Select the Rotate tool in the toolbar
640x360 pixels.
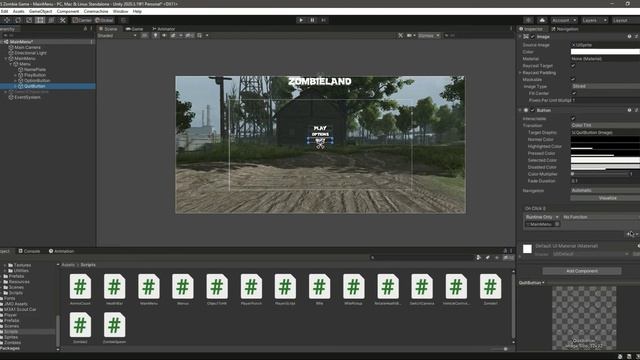click(18, 20)
